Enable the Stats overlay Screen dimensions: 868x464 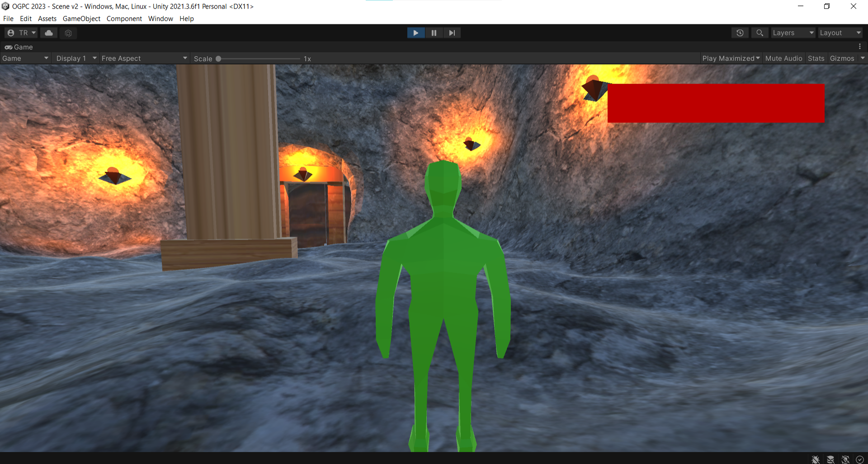816,58
